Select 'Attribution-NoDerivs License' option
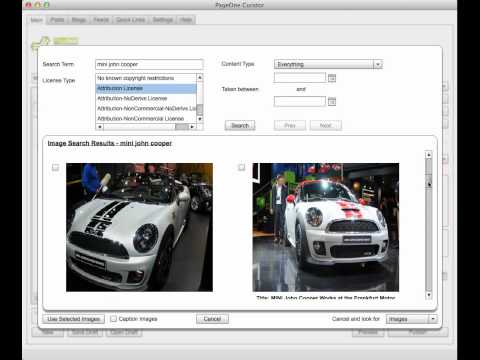This screenshot has height=360, width=480. click(146, 98)
